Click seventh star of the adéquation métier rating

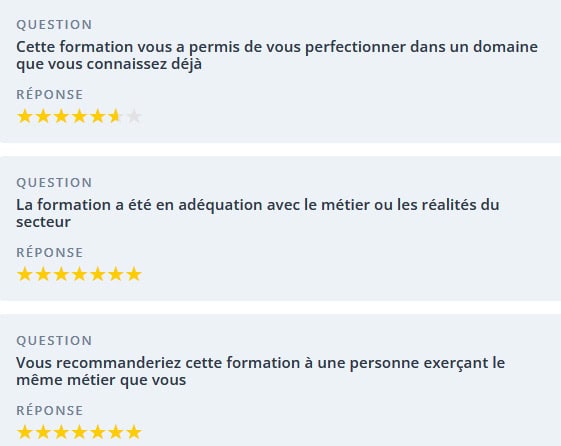pyautogui.click(x=134, y=274)
